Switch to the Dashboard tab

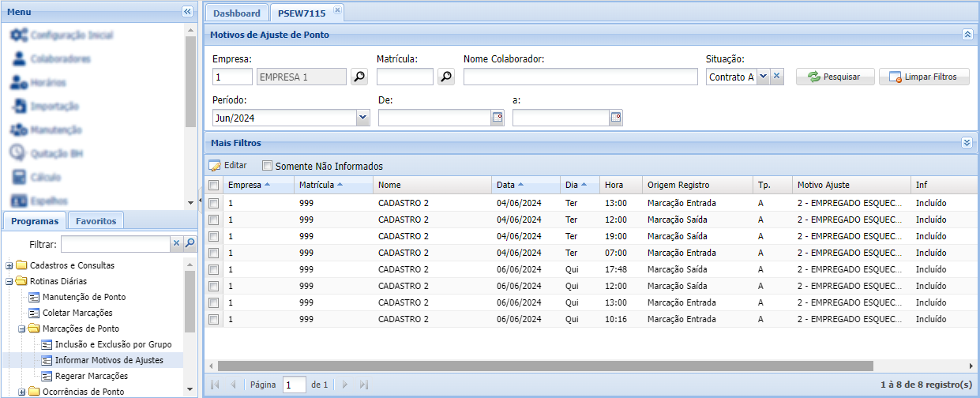(236, 13)
